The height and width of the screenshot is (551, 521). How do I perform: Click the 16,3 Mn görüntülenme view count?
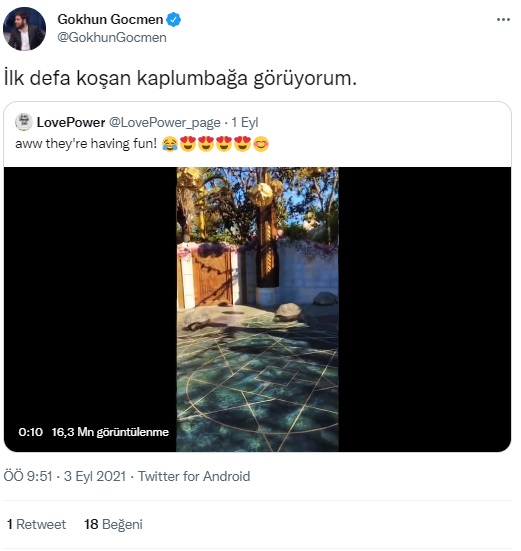coord(110,432)
